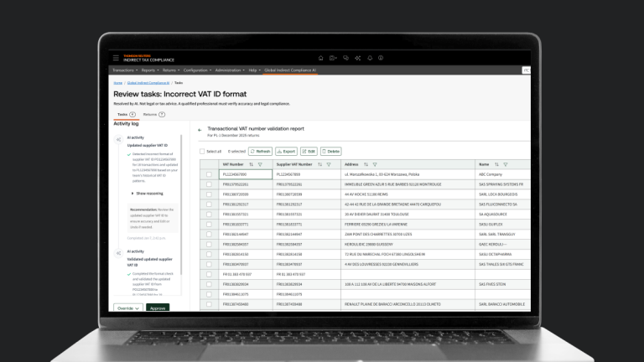Viewport: 644px width, 362px height.
Task: Click the Delete button
Action: tap(330, 152)
